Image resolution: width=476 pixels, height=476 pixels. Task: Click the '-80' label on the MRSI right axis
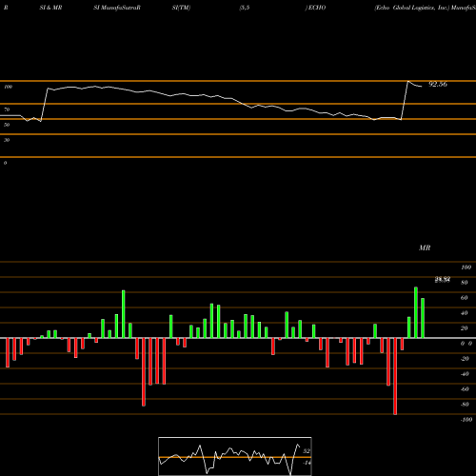[x=465, y=405]
